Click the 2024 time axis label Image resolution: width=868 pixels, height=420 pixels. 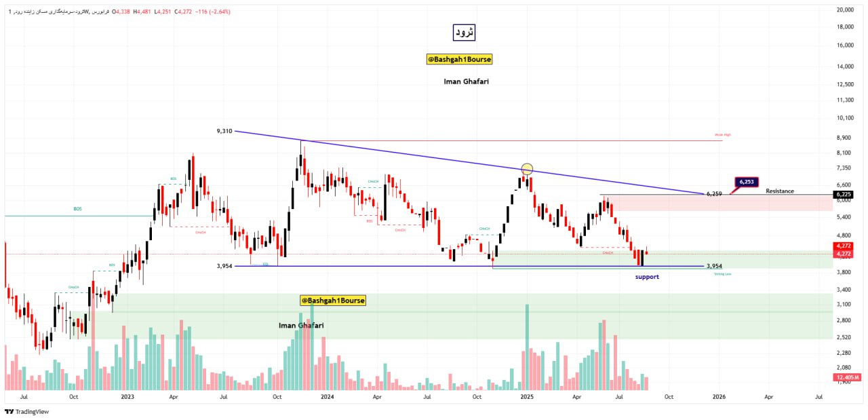328,396
